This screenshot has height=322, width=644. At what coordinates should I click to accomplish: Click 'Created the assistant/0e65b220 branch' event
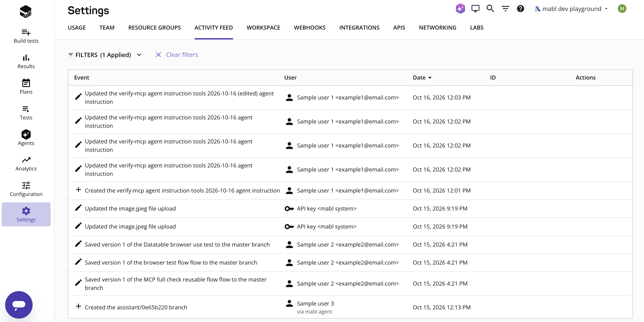136,307
